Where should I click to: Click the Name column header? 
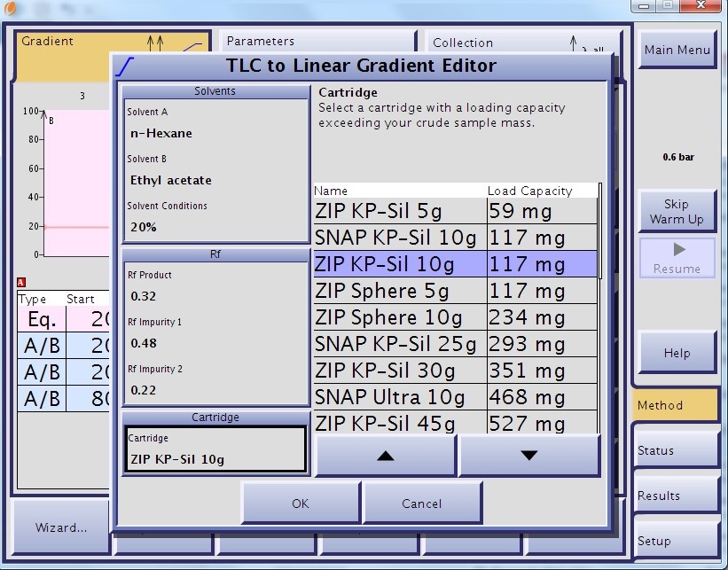(400, 191)
